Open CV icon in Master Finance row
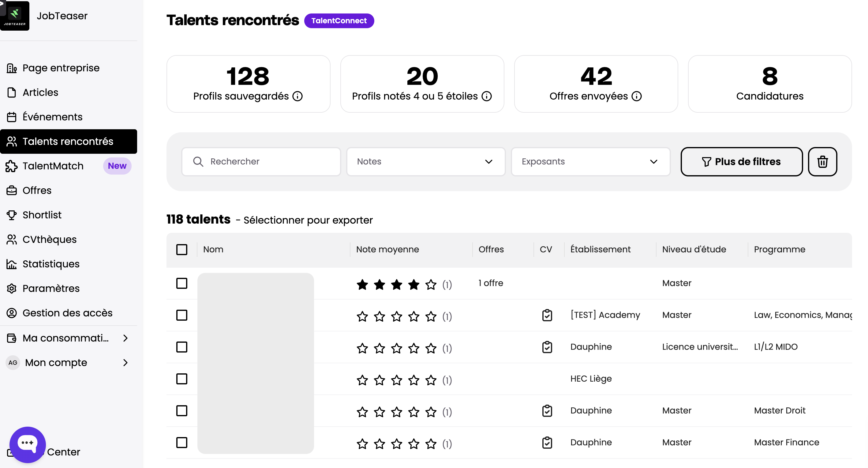Viewport: 868px width, 468px height. [547, 443]
